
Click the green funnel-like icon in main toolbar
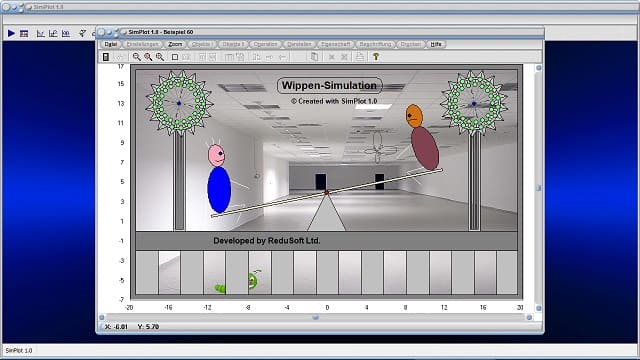[x=83, y=33]
